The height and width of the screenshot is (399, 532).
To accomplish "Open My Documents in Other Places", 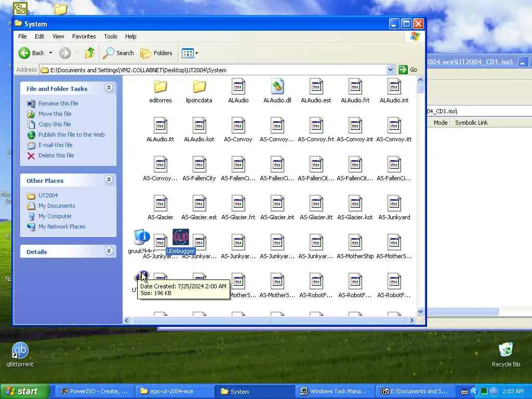I will (x=56, y=206).
